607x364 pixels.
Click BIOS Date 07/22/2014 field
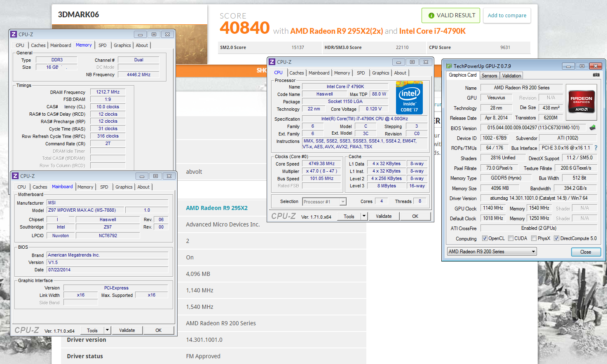(107, 270)
